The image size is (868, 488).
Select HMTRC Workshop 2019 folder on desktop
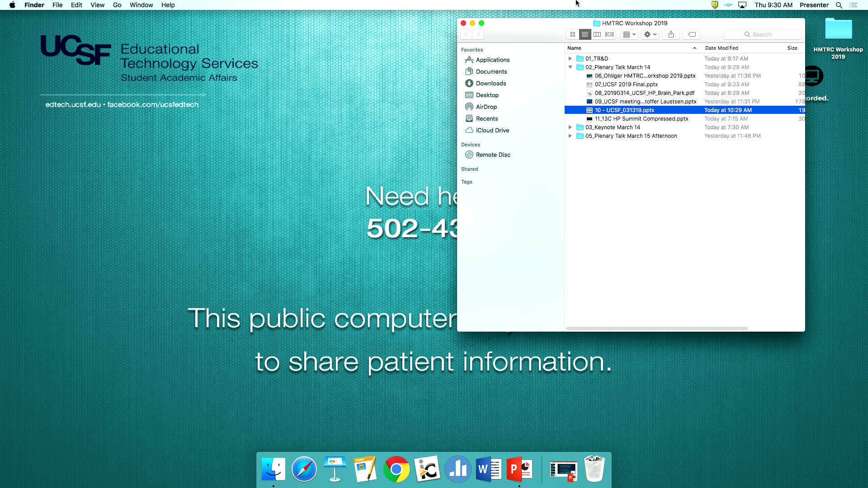click(x=838, y=38)
